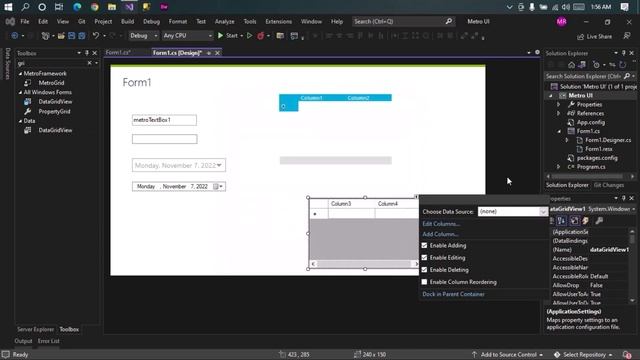The width and height of the screenshot is (640, 360).
Task: Open the Windows Start menu
Action: (8, 7)
